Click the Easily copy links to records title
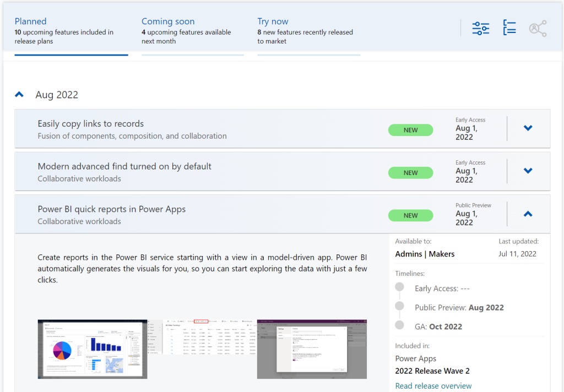The height and width of the screenshot is (392, 564). point(91,124)
